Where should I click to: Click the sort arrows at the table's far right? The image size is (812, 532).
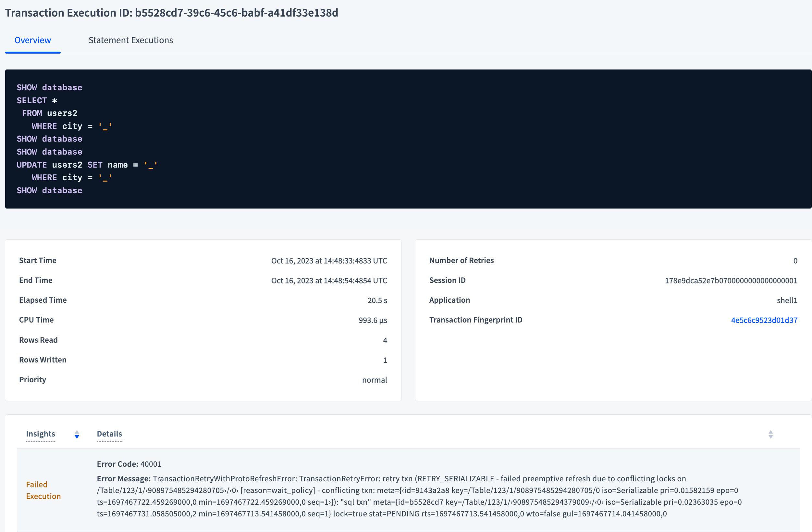tap(771, 434)
